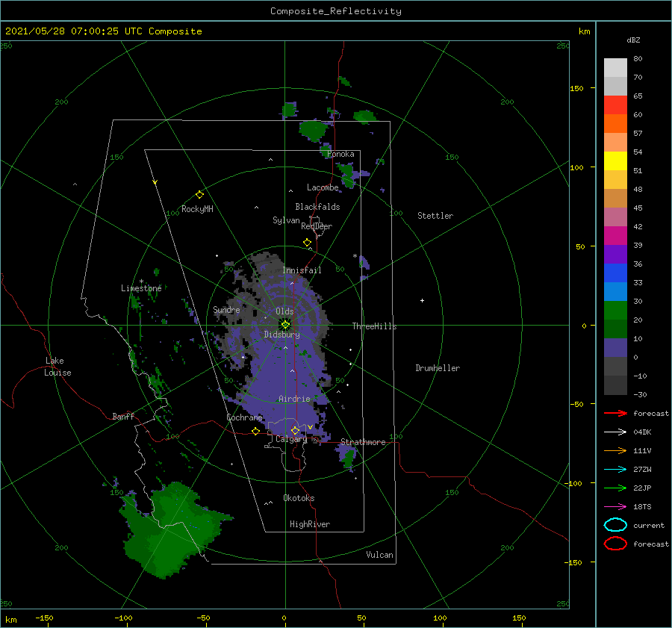672x628 pixels.
Task: Click the Ponoka label
Action: click(340, 154)
